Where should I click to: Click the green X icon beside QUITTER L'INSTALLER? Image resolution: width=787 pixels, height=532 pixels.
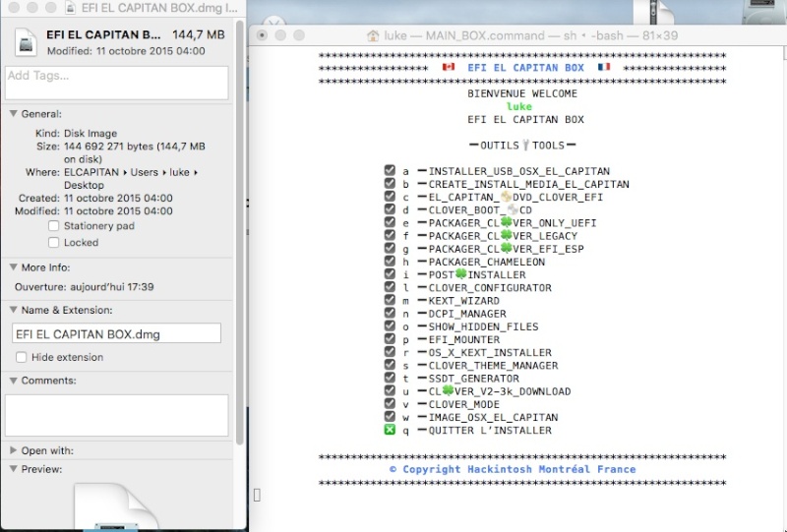pyautogui.click(x=390, y=430)
